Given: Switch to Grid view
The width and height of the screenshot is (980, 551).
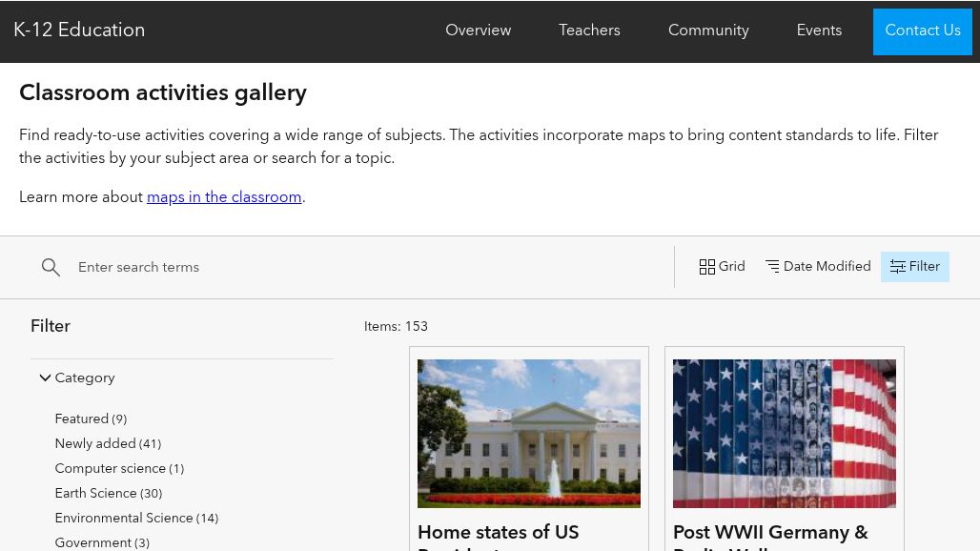Looking at the screenshot, I should (x=722, y=267).
